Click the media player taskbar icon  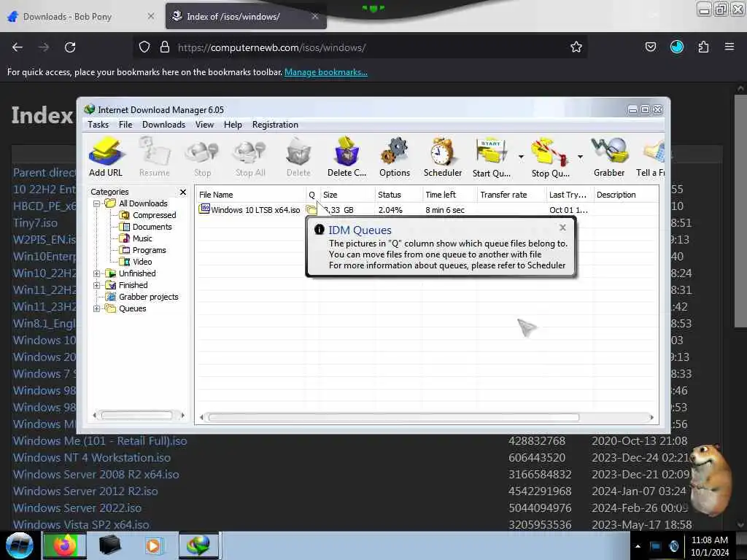click(x=153, y=545)
